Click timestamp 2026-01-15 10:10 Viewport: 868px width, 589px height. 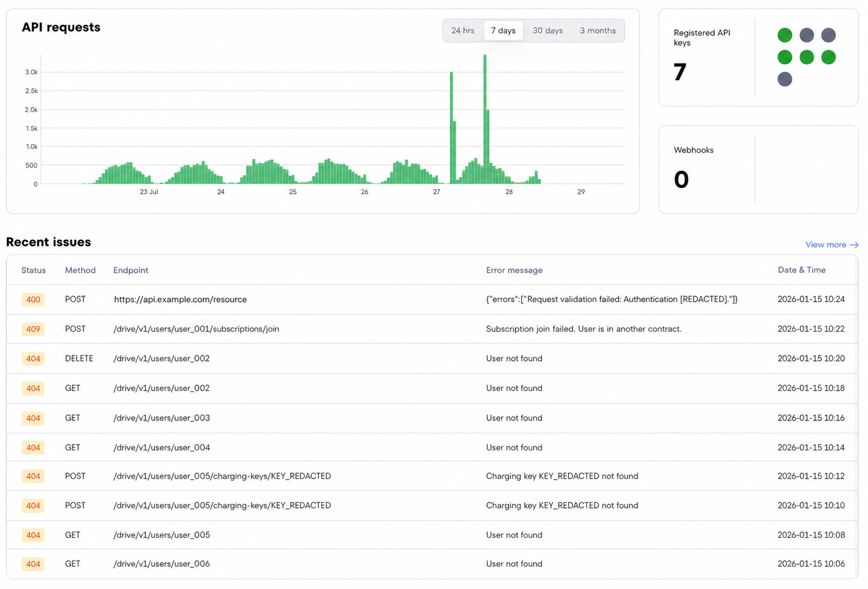(811, 506)
